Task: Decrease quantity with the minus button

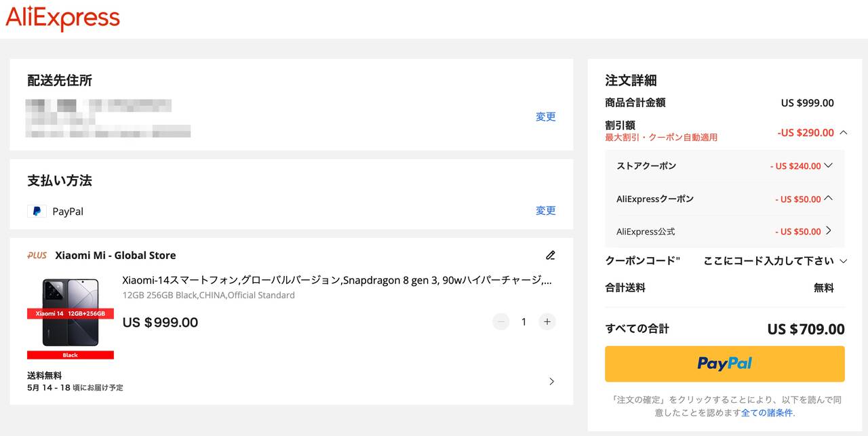Action: tap(501, 322)
